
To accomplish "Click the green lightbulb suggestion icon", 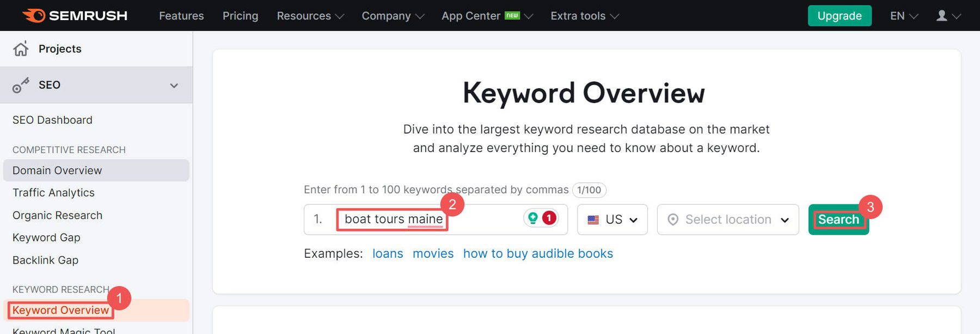I will click(533, 218).
